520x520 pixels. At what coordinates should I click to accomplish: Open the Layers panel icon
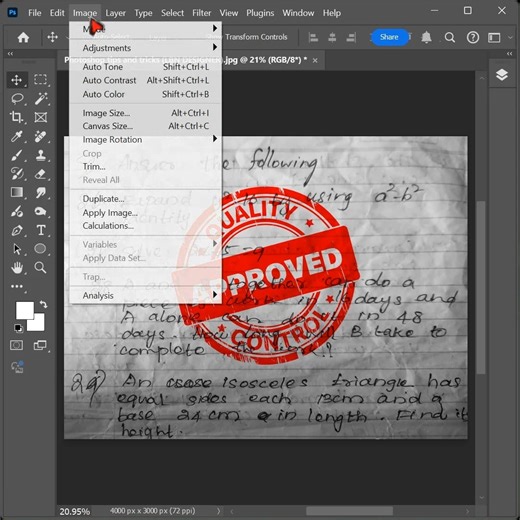click(x=502, y=75)
